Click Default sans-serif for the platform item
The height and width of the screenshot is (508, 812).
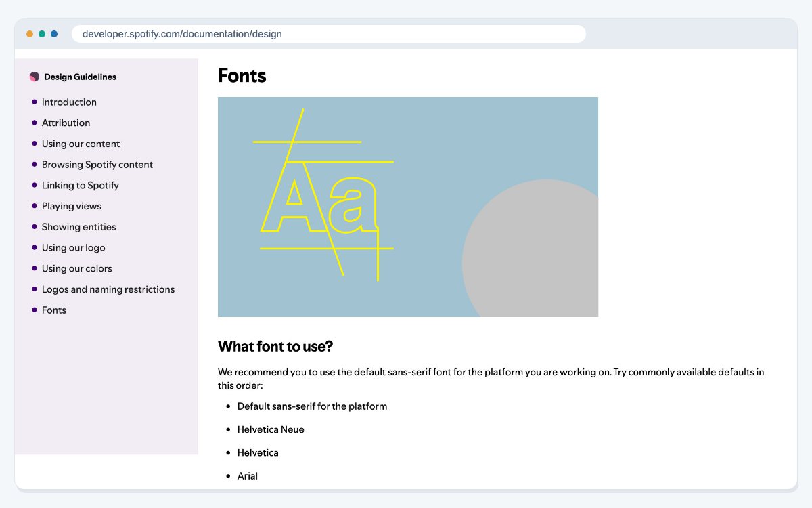pos(312,406)
